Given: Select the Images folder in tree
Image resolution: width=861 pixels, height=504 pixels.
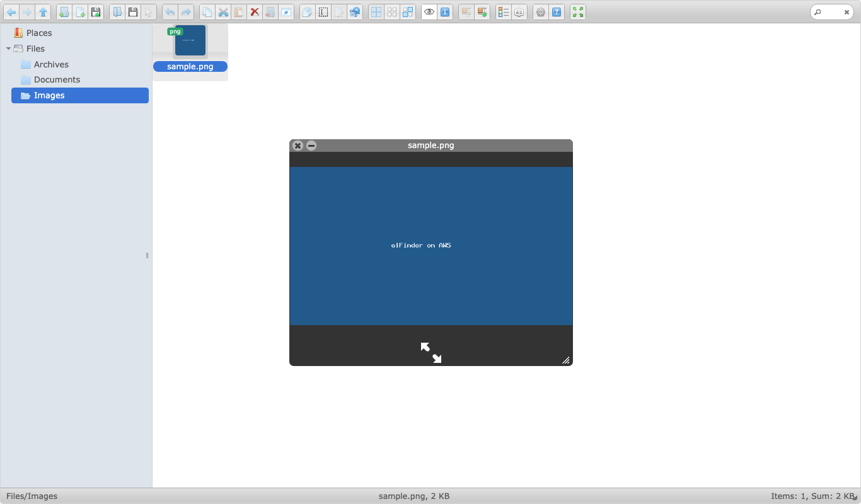Looking at the screenshot, I should (x=80, y=95).
